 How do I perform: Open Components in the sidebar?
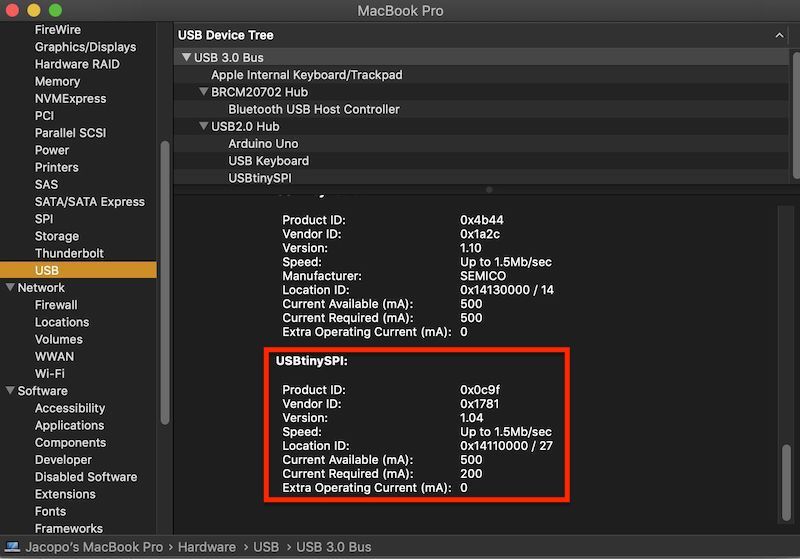point(70,443)
